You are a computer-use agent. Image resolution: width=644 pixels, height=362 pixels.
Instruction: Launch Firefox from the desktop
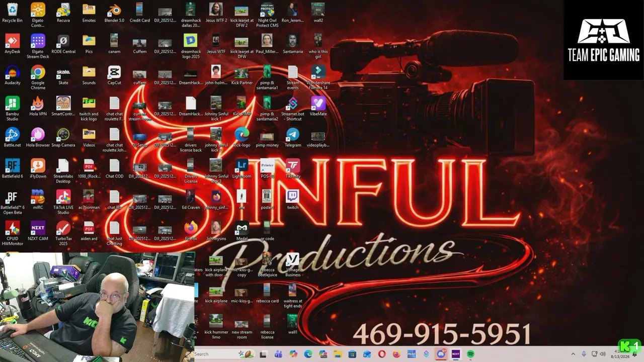[x=191, y=231]
